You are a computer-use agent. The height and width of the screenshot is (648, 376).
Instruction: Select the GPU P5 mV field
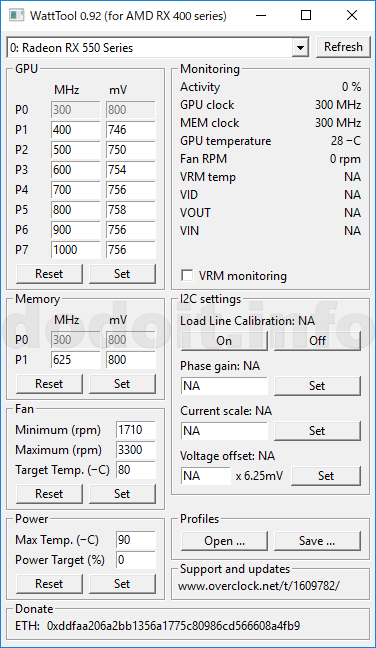131,210
